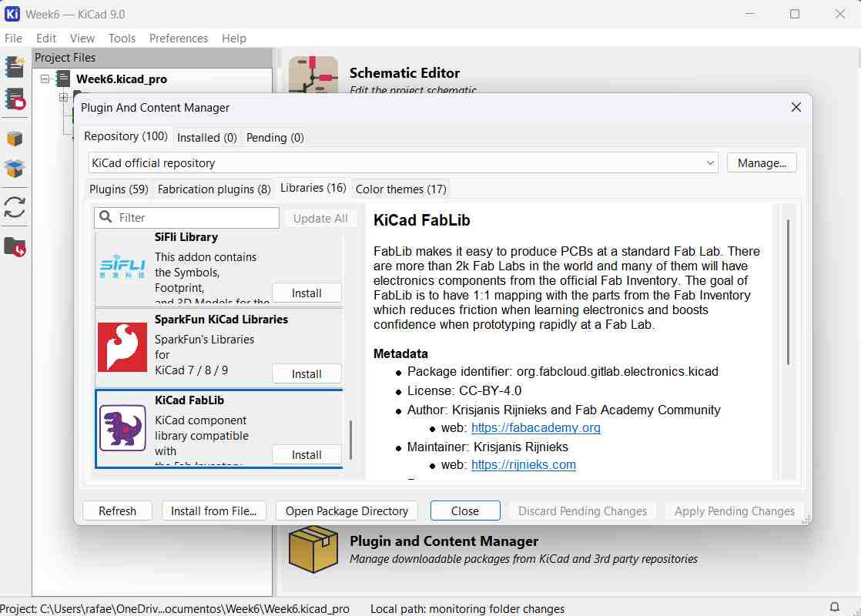Select the Plugins (59) tab
This screenshot has height=616, width=861.
click(119, 189)
